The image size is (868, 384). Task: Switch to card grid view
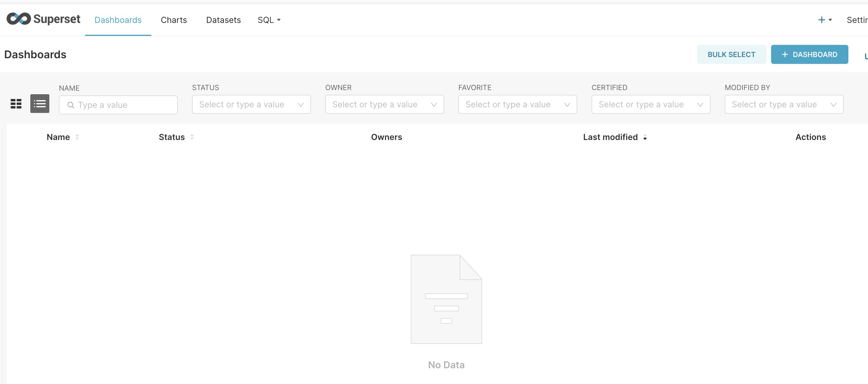[16, 104]
